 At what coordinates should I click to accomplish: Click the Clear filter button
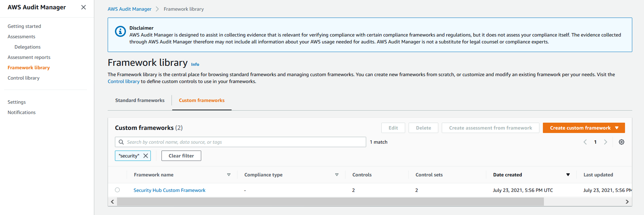click(x=181, y=156)
